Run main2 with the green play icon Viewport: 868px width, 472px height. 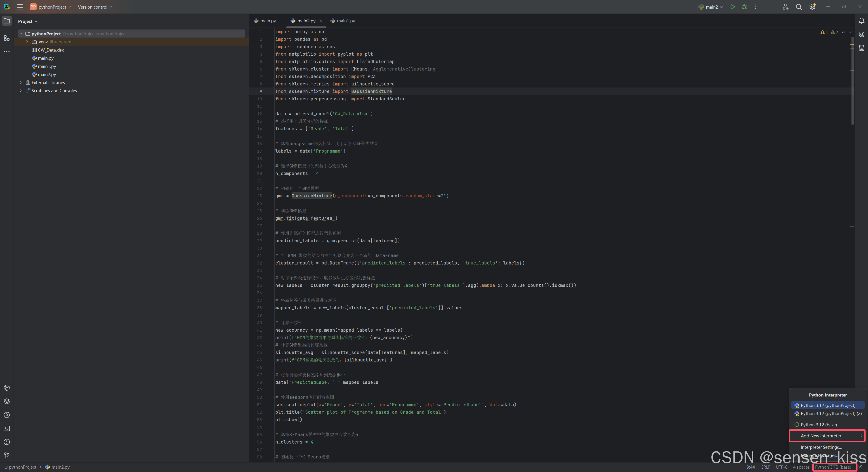[733, 7]
